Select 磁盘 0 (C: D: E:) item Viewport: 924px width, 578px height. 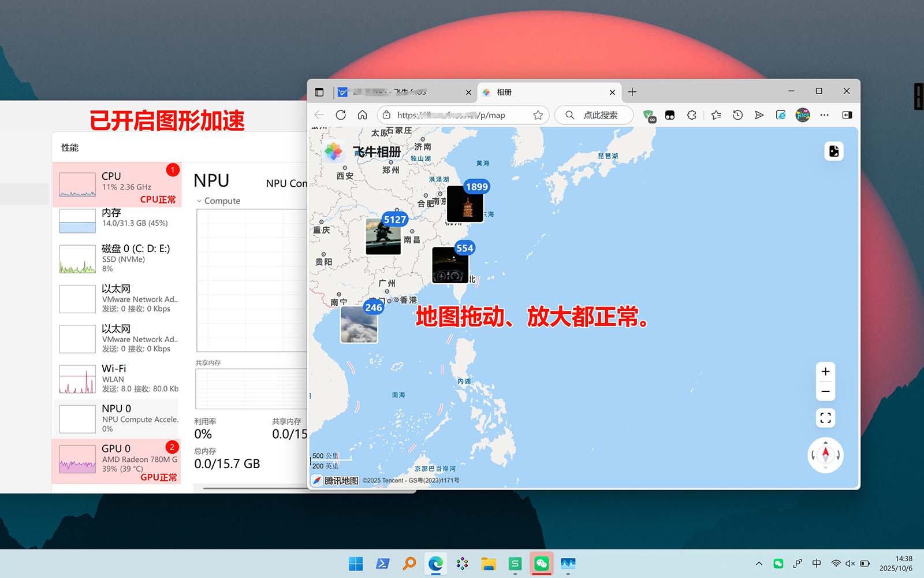click(117, 258)
